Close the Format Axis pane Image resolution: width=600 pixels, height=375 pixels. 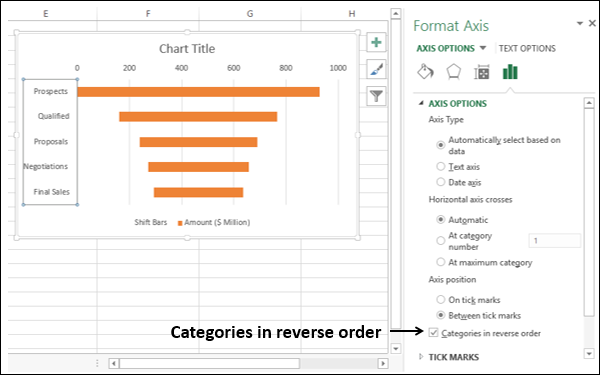pos(592,23)
